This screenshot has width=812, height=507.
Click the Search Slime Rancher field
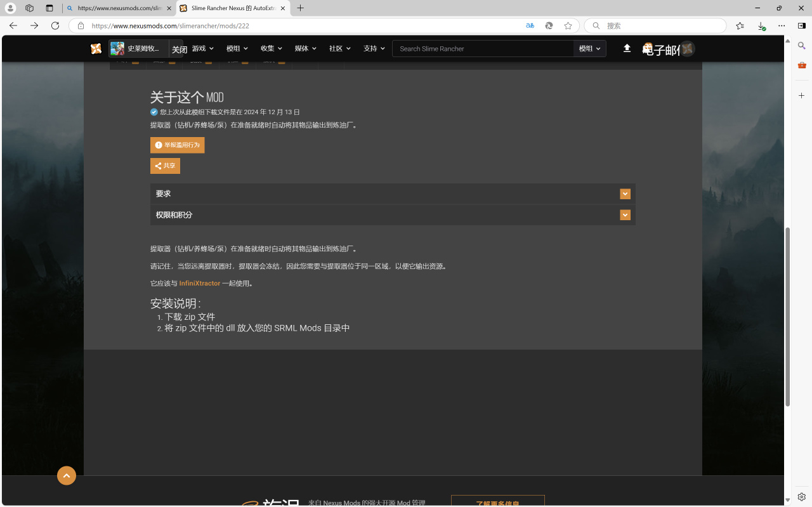point(483,49)
